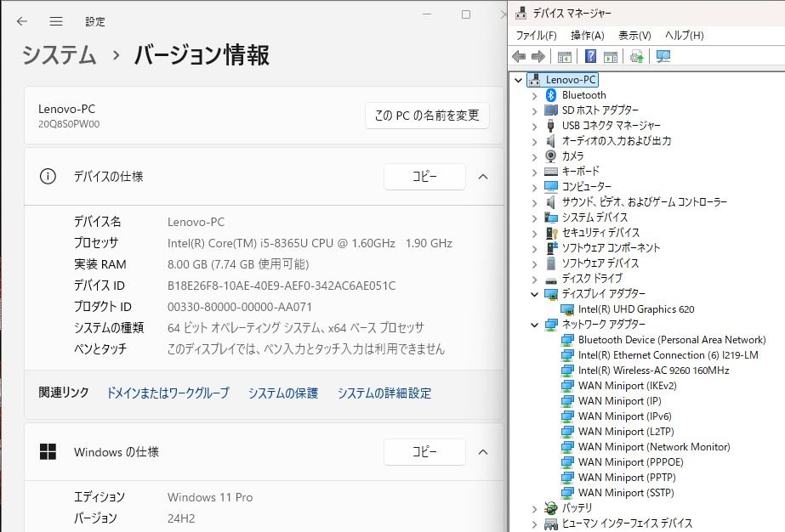Expand the Bluetooth tree node
Viewport: 785px width, 532px height.
click(535, 95)
